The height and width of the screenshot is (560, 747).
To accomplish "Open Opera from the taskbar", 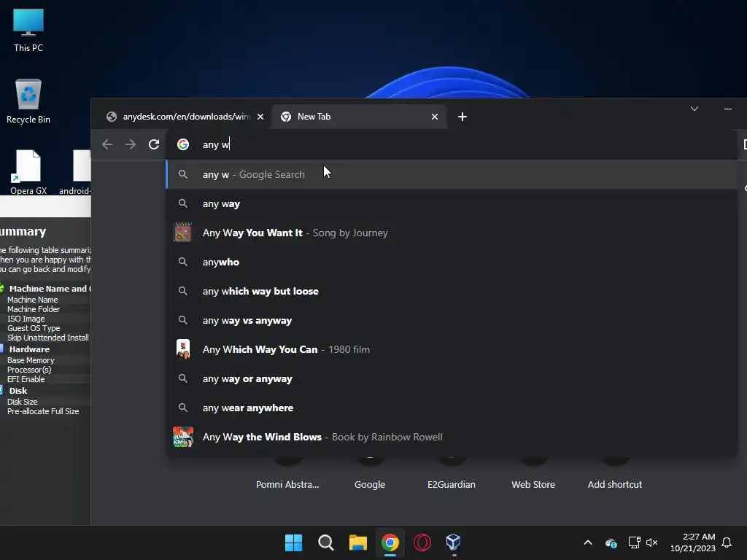I will click(x=422, y=542).
